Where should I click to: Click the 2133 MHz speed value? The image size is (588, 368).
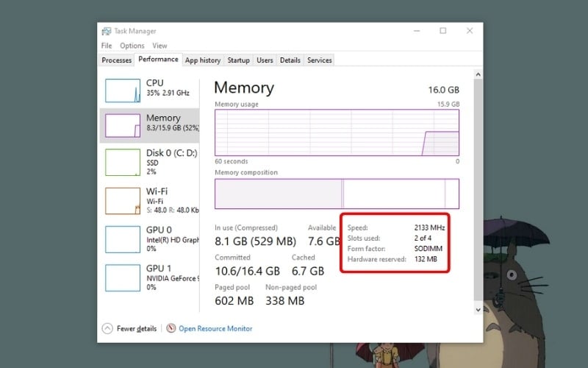[429, 227]
